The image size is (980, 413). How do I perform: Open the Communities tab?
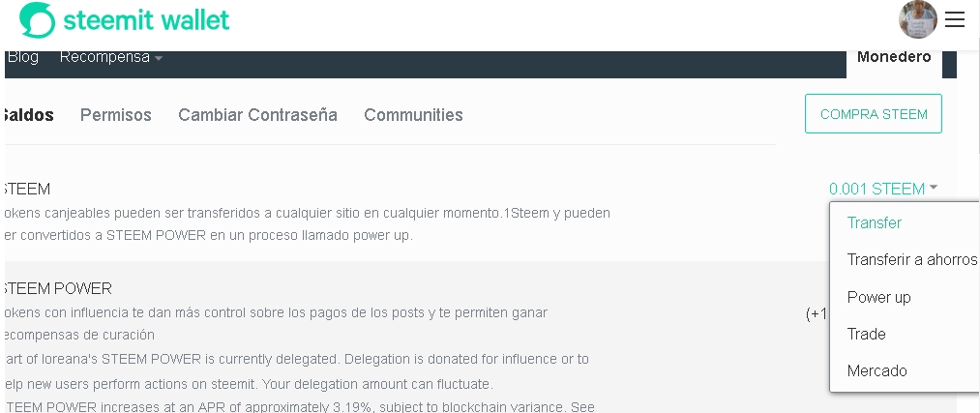tap(413, 115)
